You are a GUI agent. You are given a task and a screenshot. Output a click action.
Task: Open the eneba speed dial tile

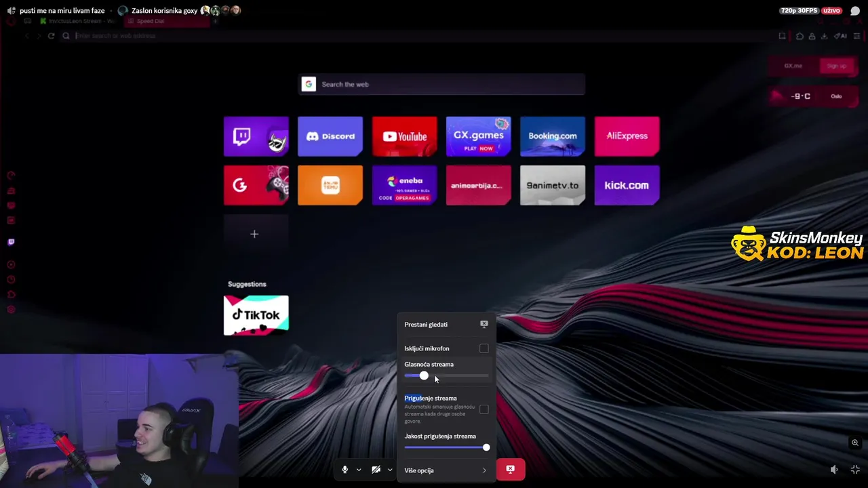(404, 185)
